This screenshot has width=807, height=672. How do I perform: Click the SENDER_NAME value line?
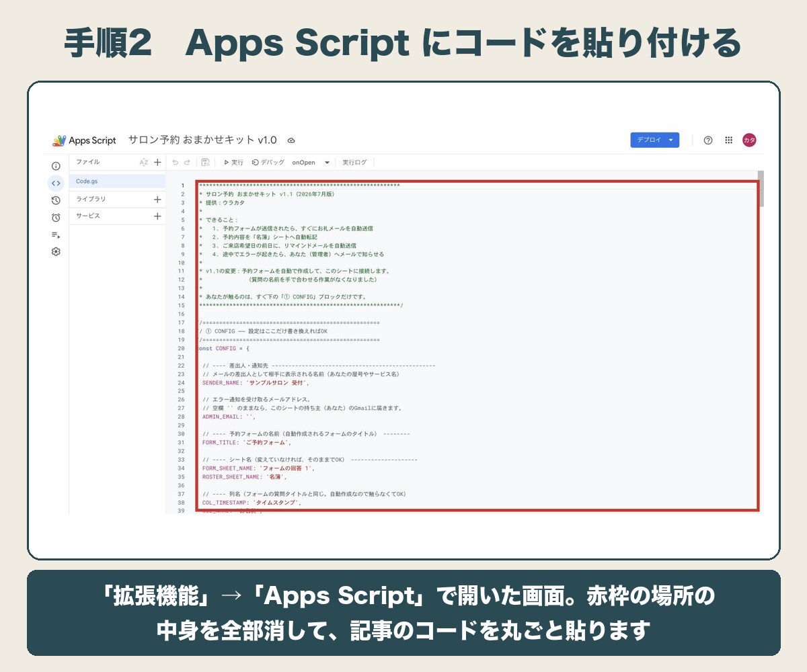[256, 382]
